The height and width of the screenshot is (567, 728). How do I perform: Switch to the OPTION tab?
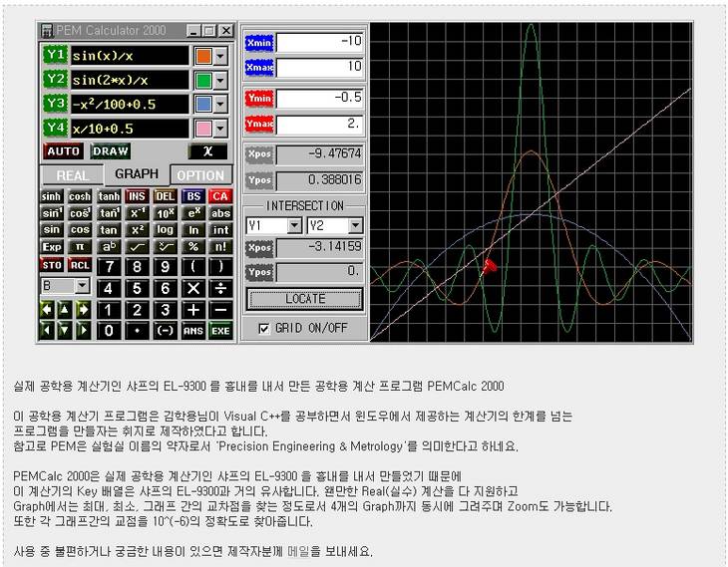pyautogui.click(x=200, y=175)
